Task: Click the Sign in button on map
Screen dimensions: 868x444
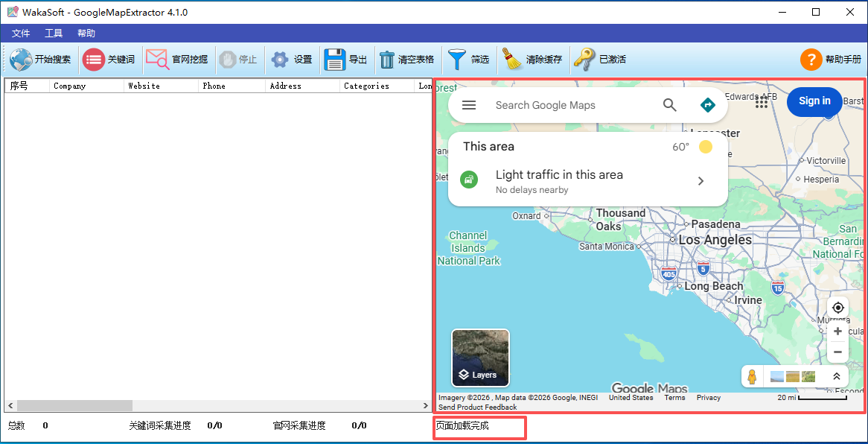Action: [x=814, y=101]
